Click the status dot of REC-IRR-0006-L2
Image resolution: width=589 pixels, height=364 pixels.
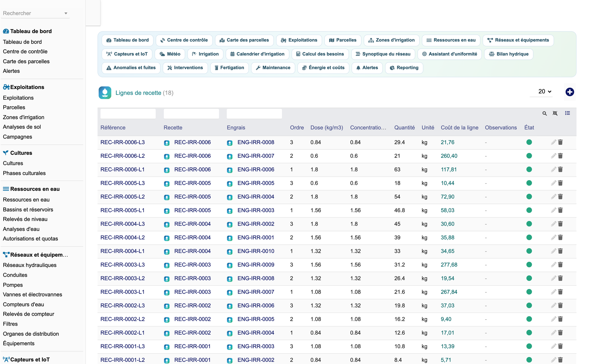529,156
